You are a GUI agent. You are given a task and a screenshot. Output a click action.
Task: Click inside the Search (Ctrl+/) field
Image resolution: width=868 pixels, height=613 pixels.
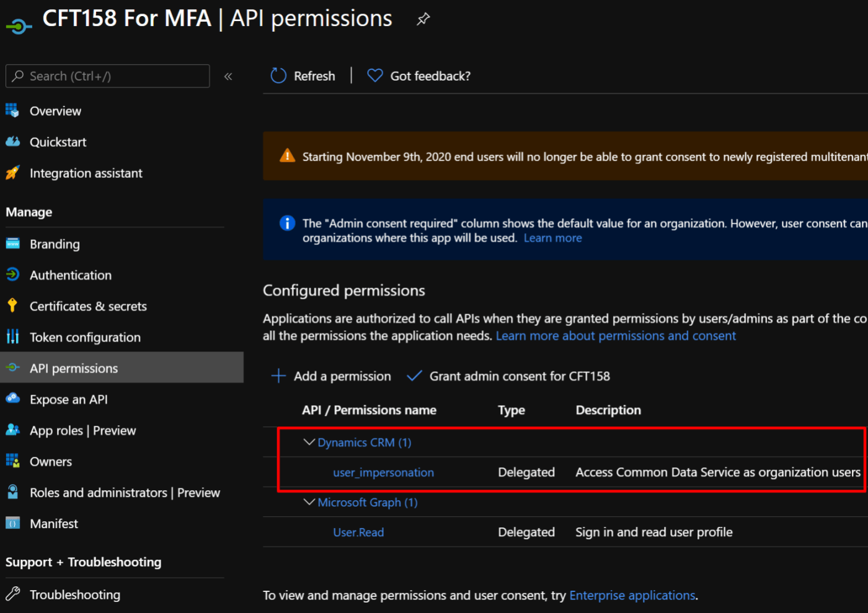click(107, 76)
